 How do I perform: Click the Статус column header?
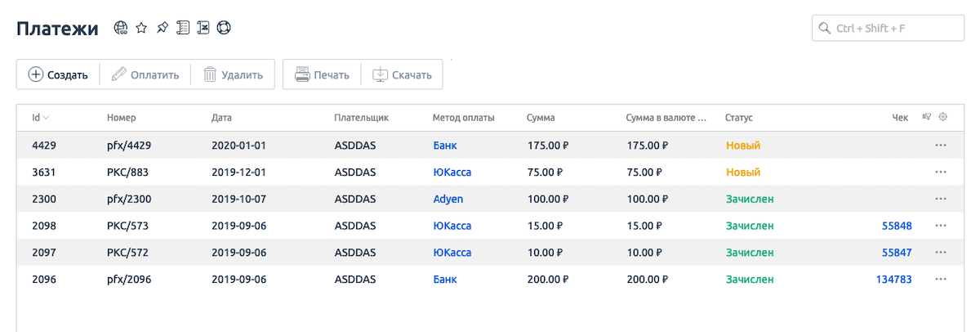coord(738,118)
